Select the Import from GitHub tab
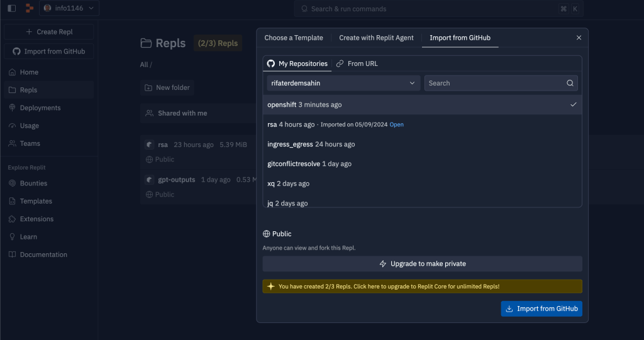Screen dimensions: 644x340 (x=460, y=38)
